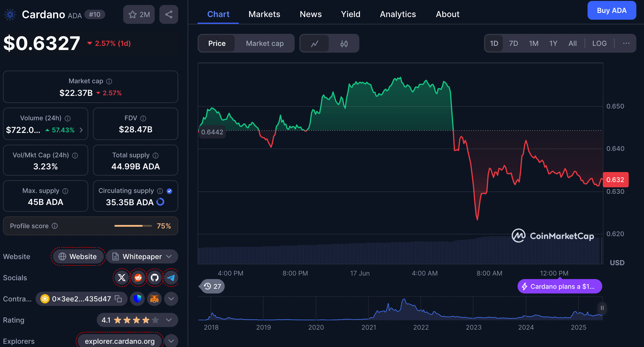Expand the 4.1 rating dropdown

pyautogui.click(x=169, y=320)
